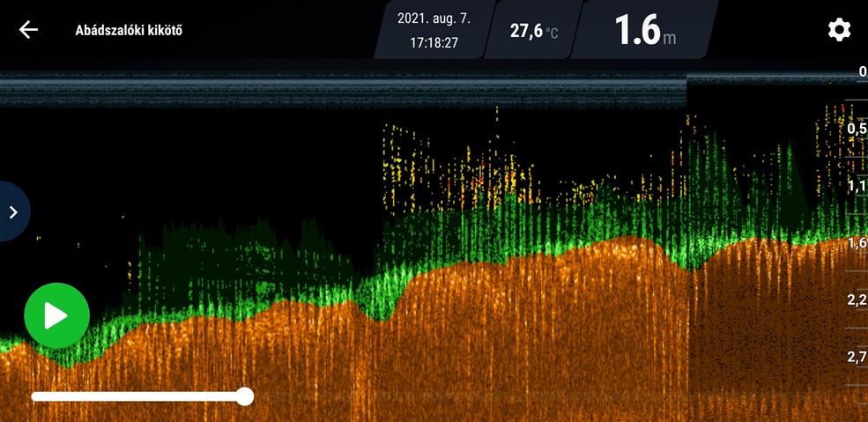Click the 0 depth scale label

point(863,71)
